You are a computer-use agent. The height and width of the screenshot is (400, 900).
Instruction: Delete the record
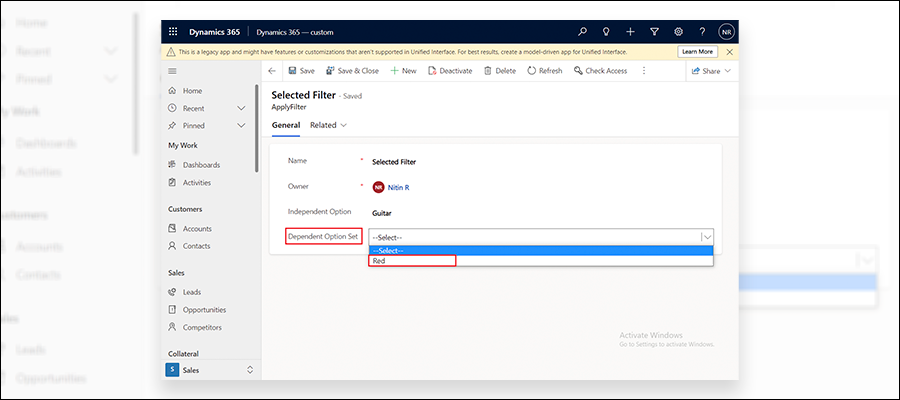(500, 71)
